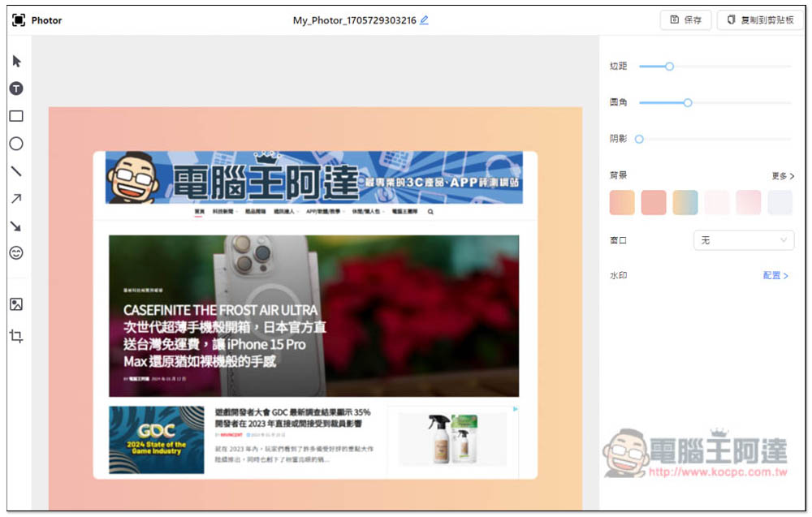Choose the Circle shape tool

click(x=16, y=144)
